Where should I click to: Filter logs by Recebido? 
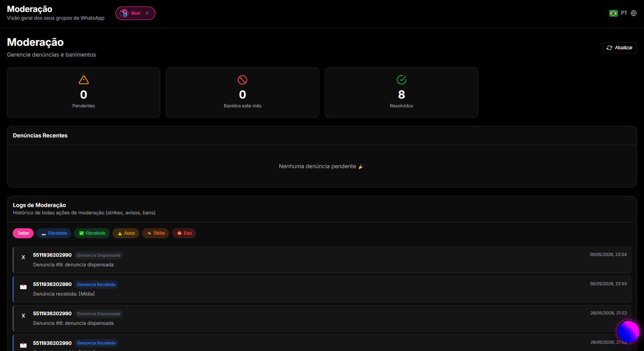(54, 233)
